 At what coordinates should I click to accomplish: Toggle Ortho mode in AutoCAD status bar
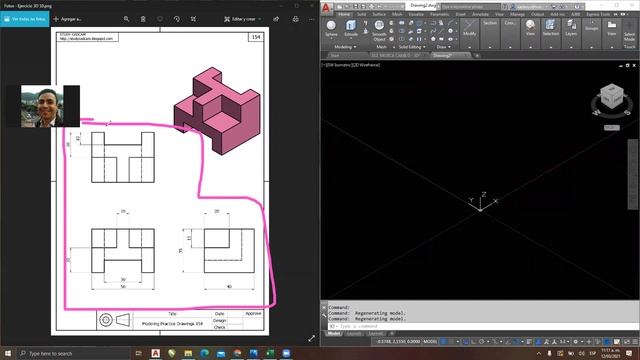[473, 342]
